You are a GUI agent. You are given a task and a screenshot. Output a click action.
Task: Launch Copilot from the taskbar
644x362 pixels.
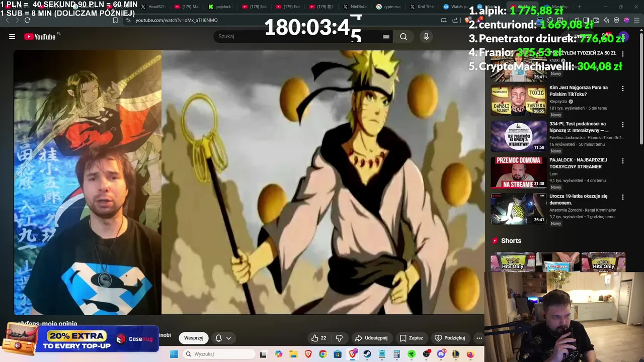pos(279,354)
